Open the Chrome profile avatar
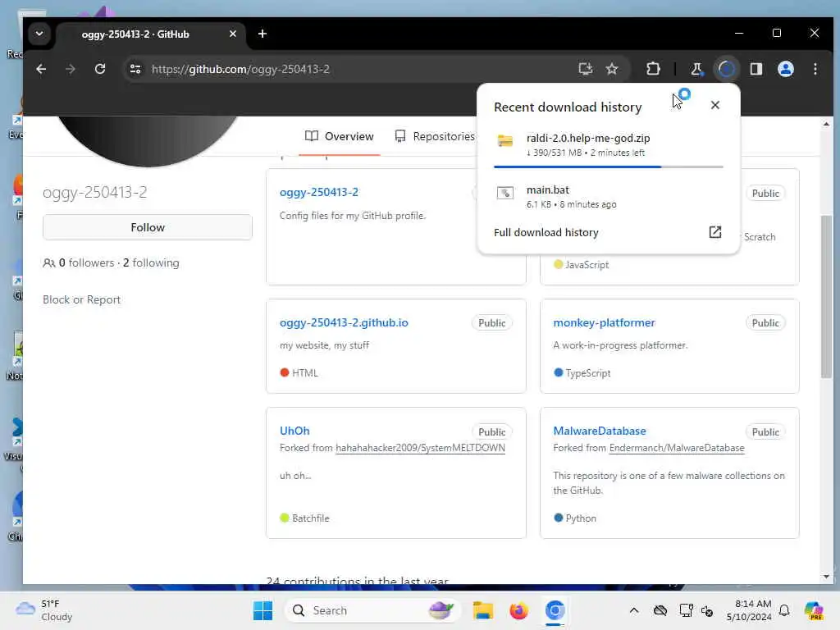The width and height of the screenshot is (840, 630). click(x=785, y=69)
